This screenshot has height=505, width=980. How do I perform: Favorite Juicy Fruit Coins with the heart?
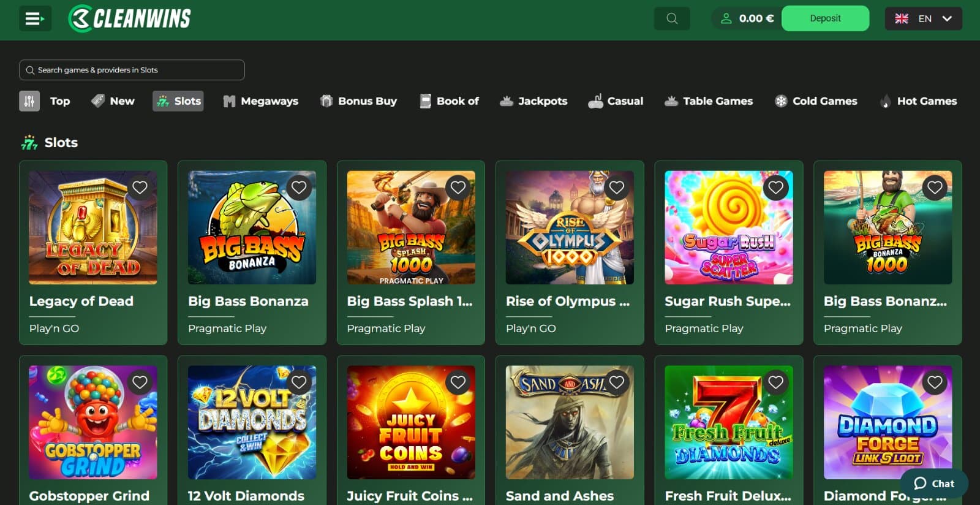(458, 382)
